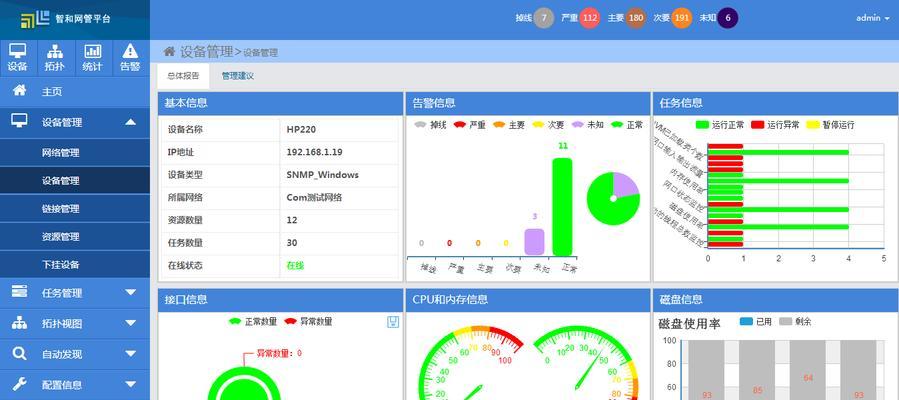Toggle 正常数量 legend in 接口信息 chart
899x400 pixels.
(x=252, y=321)
